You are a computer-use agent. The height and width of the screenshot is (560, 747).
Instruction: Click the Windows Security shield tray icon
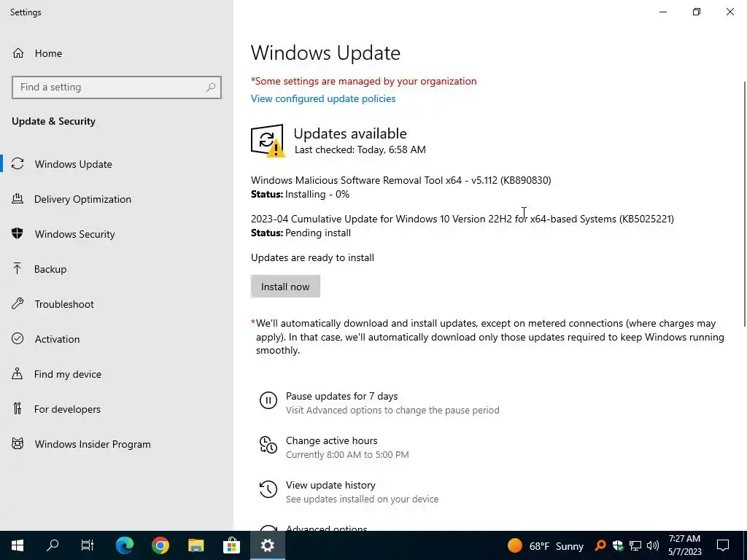(618, 545)
